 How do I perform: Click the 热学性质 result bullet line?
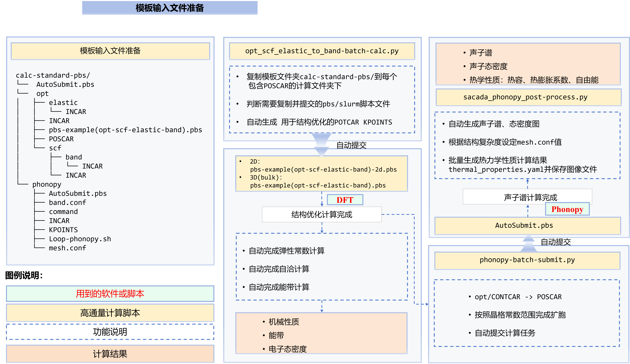534,80
